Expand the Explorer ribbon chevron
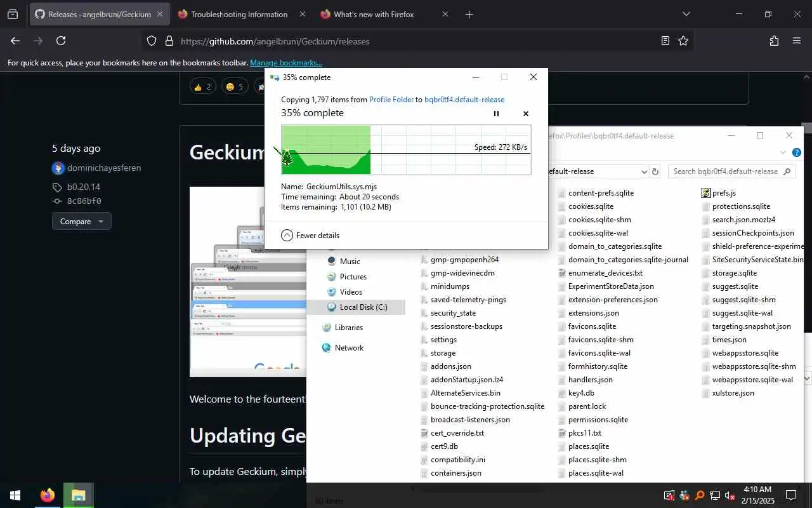Screen dimensions: 812x508 783,152
